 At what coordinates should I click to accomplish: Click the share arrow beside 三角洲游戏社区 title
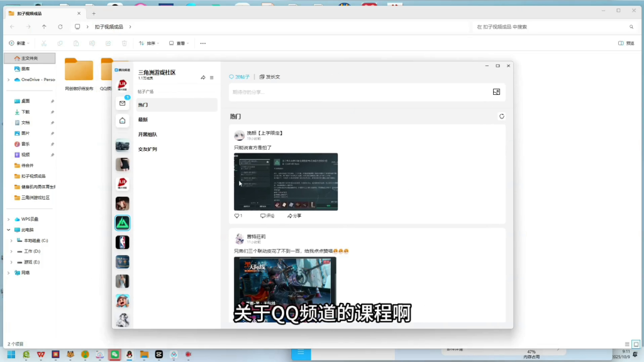(203, 78)
